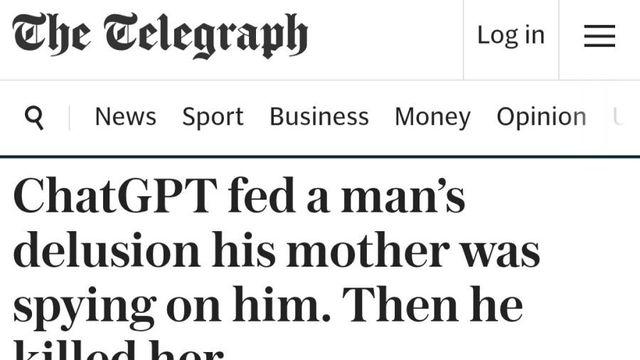
Task: Open the Sport section
Action: 213,117
